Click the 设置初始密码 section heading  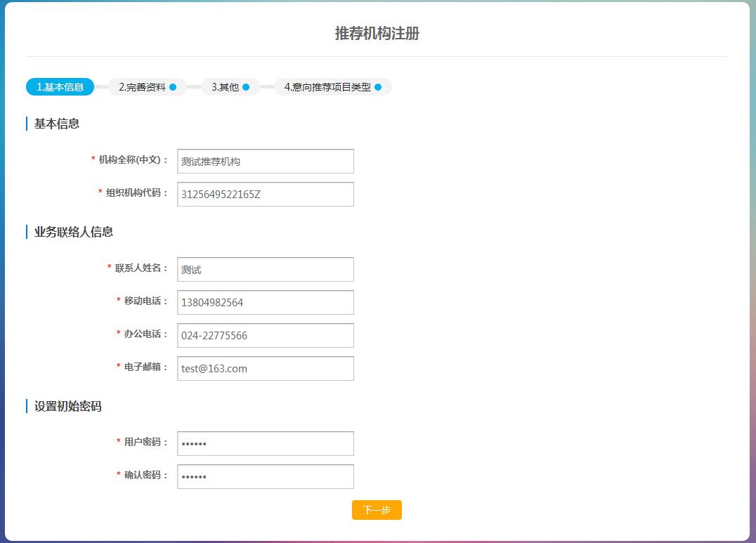(x=68, y=406)
